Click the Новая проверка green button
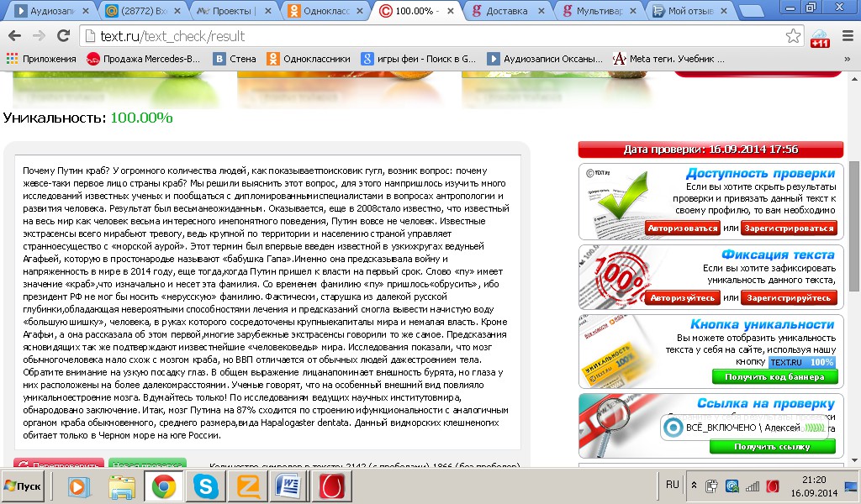This screenshot has height=504, width=861. (x=147, y=464)
